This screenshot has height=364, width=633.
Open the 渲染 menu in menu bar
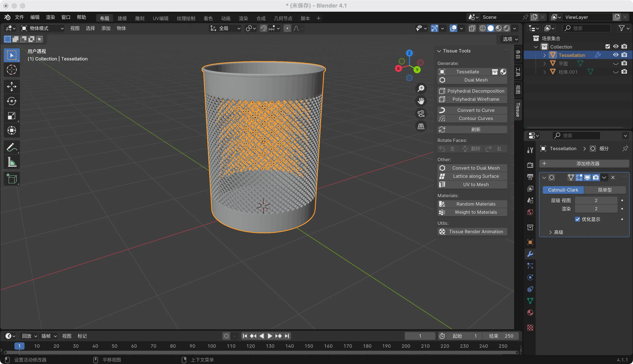click(50, 17)
